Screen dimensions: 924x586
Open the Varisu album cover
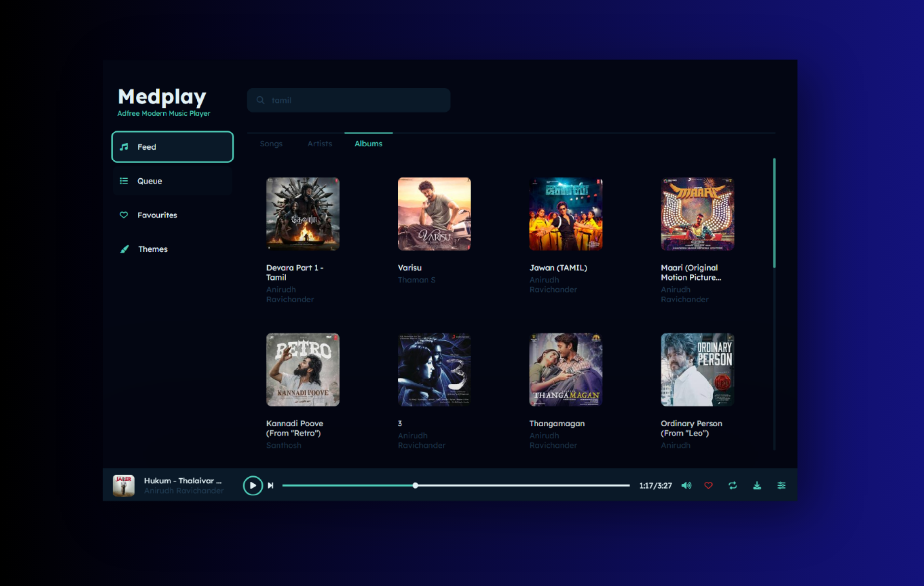click(434, 214)
